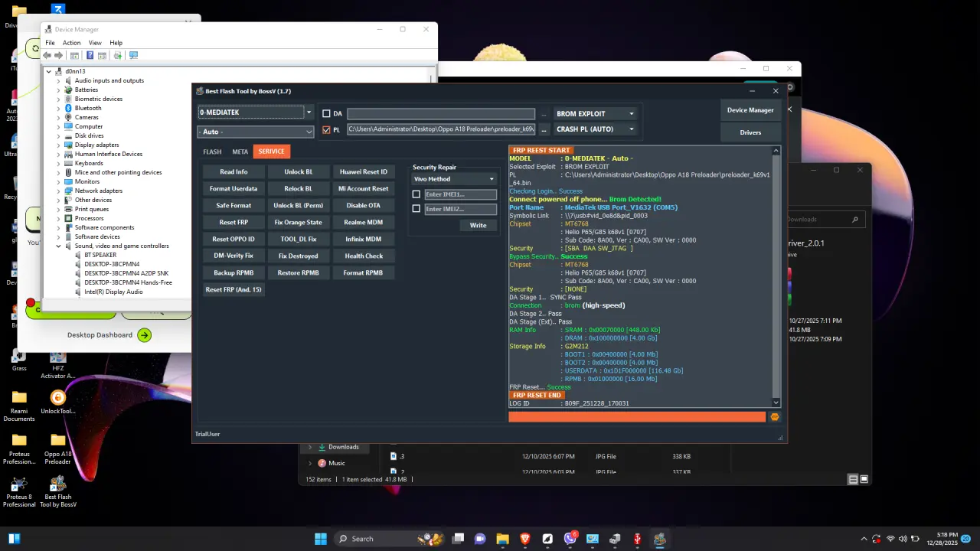
Task: Open the Vivo Method dropdown
Action: tap(454, 179)
